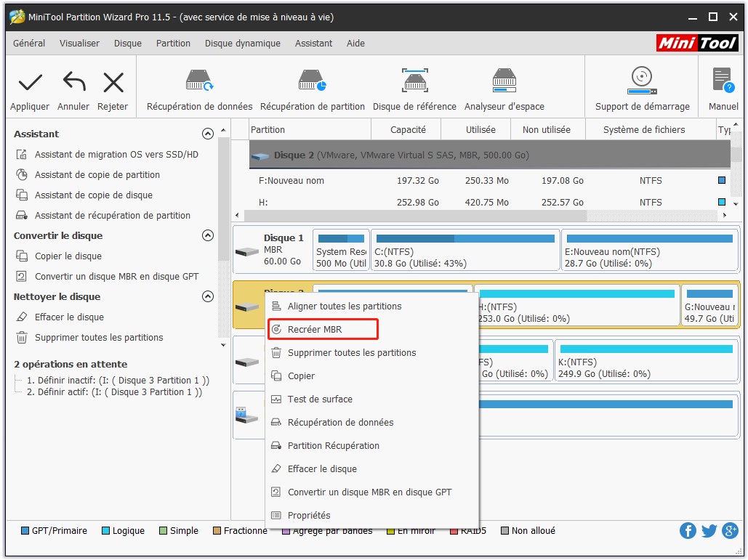Select E:Nouveau nom(NTFS) partition block
This screenshot has height=560, width=748.
click(x=650, y=250)
